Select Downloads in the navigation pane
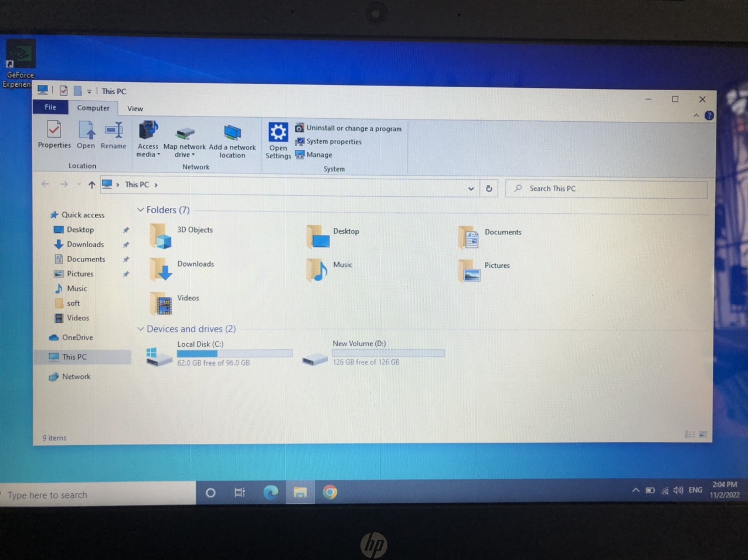 tap(79, 244)
